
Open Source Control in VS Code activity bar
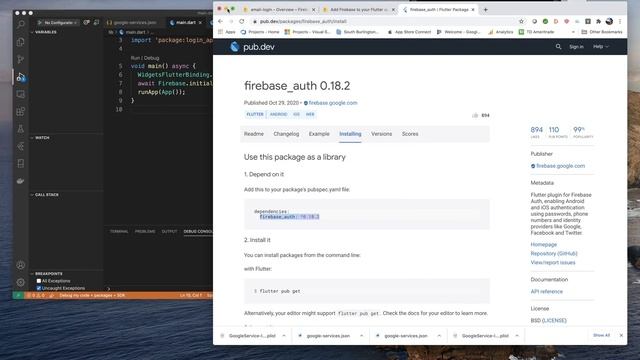20,59
